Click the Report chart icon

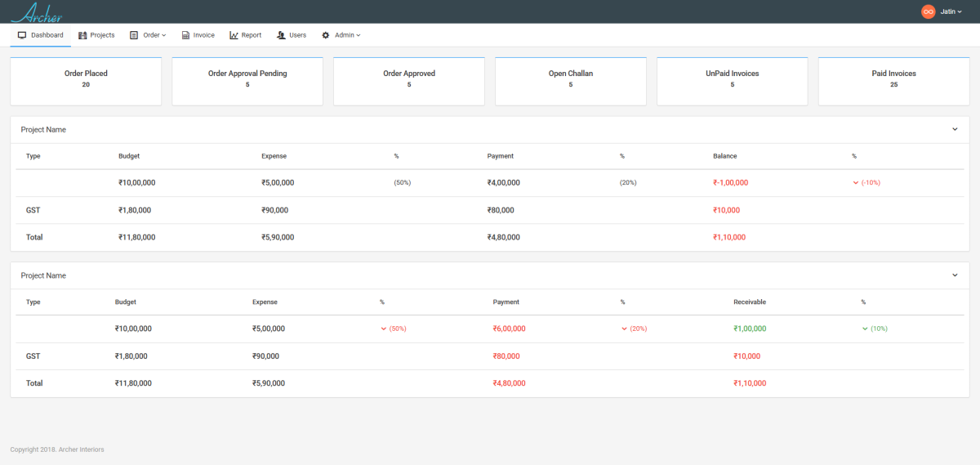point(234,35)
